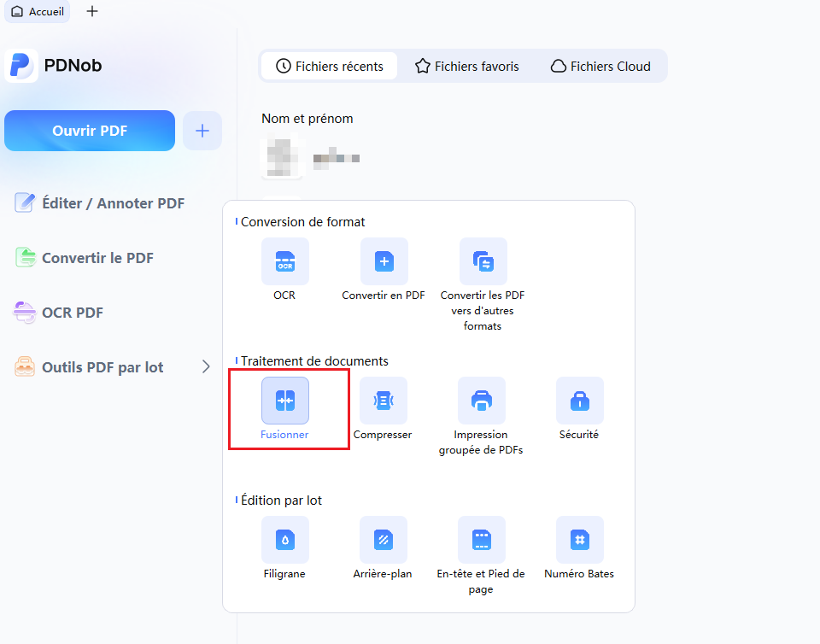
Task: Switch to Fichiers favoris tab
Action: pos(467,66)
